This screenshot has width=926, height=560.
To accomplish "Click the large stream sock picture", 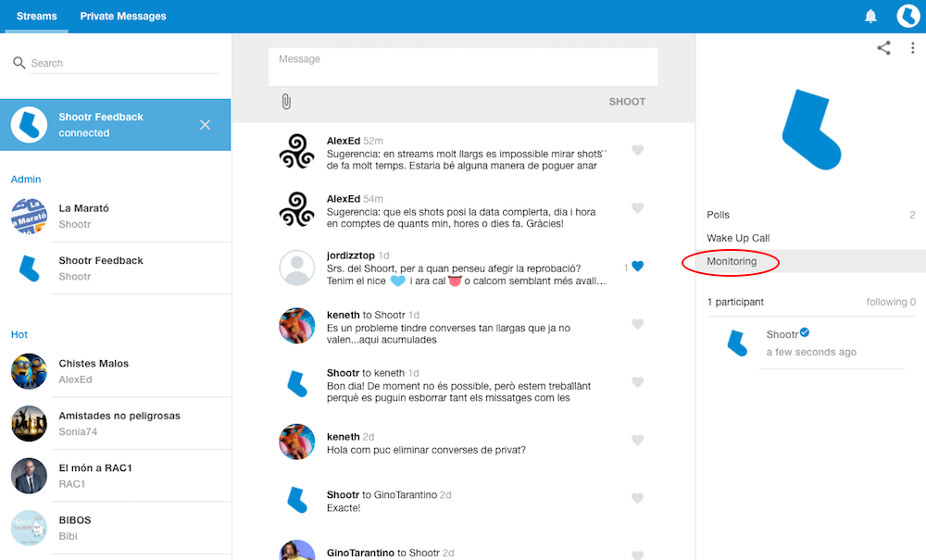I will [x=811, y=130].
